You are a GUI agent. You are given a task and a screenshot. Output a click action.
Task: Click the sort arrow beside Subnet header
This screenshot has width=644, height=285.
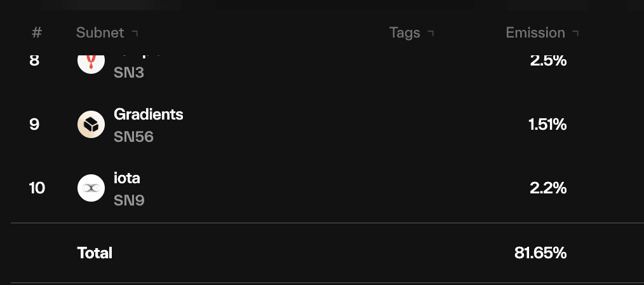(x=135, y=33)
